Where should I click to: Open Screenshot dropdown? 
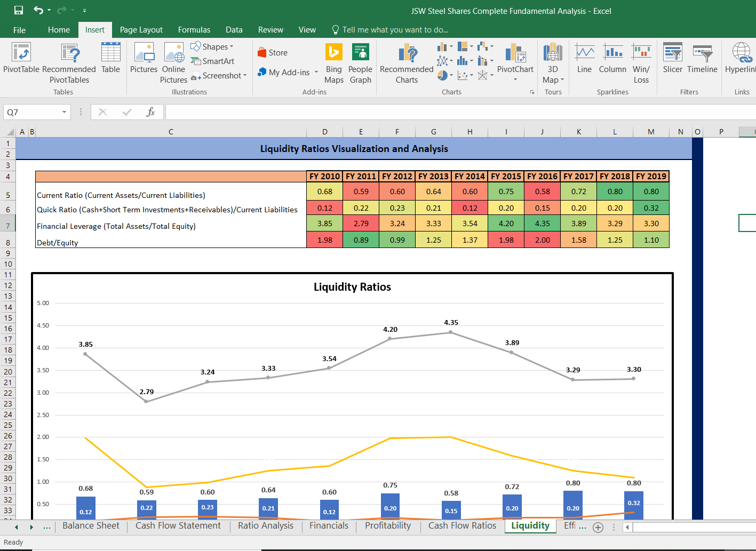pos(219,76)
